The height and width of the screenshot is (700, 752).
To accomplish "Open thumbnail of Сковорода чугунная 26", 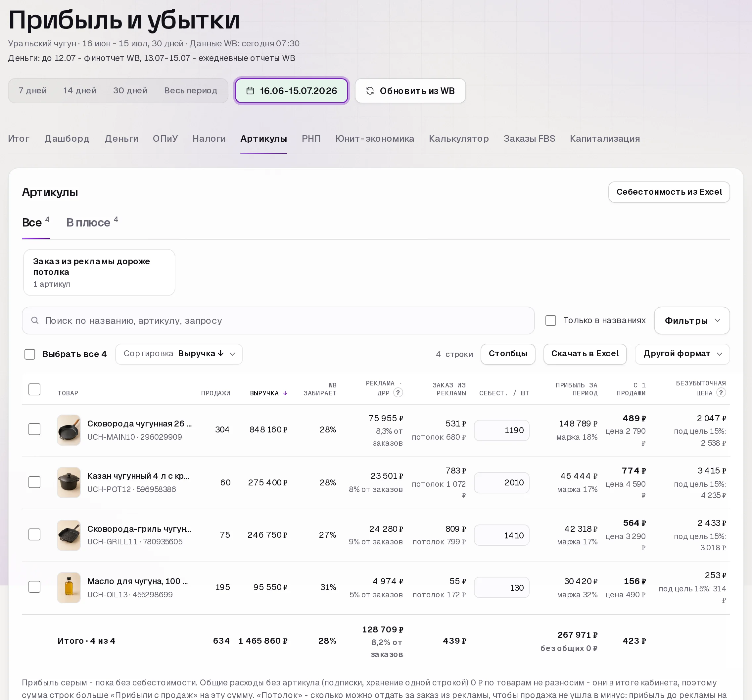I will pos(69,430).
